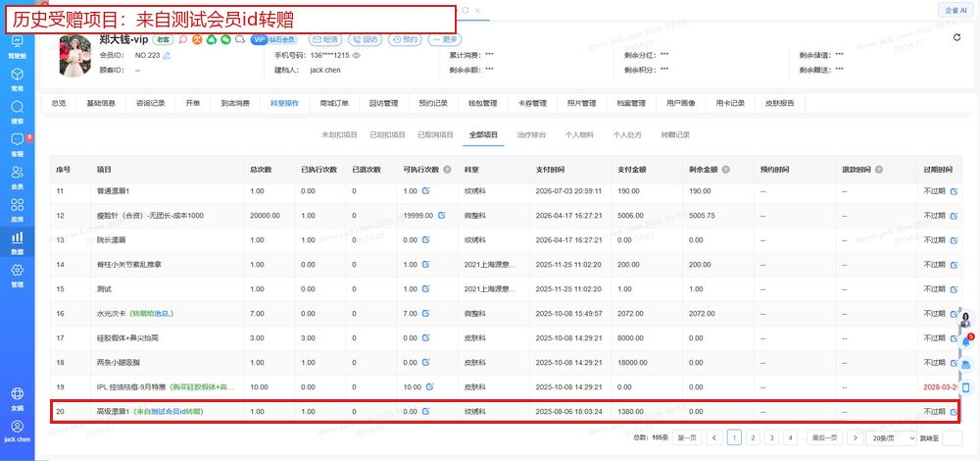Open 常用 section in the sidebar
Viewport: 980px width, 461px height.
pos(18,78)
